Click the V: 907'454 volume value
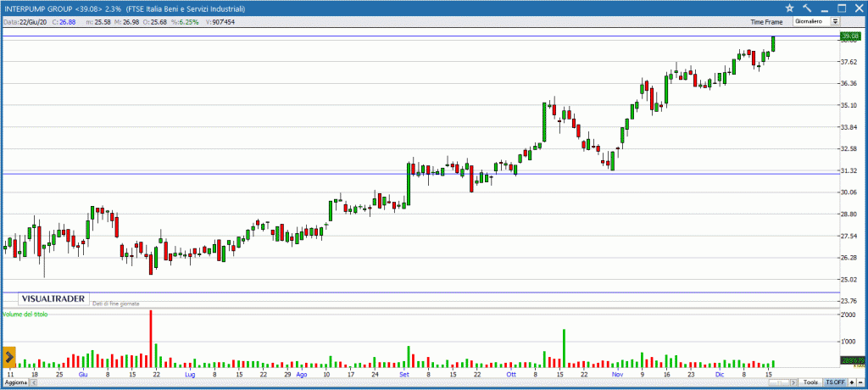 (x=220, y=22)
